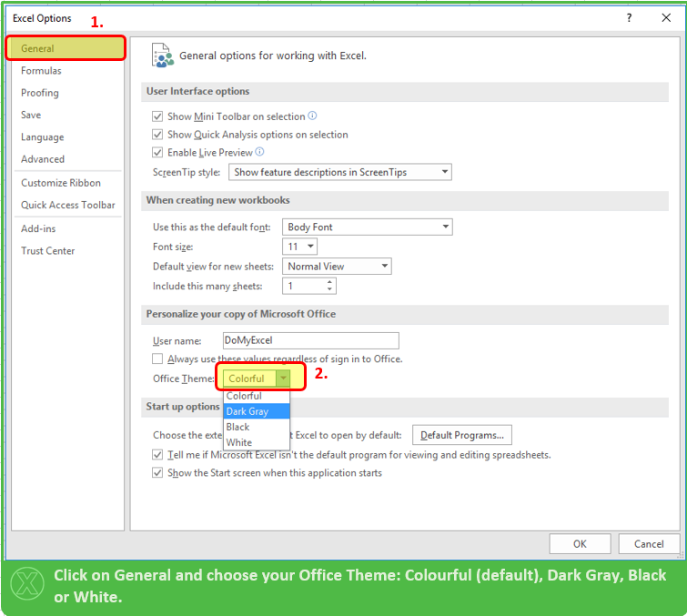Decrease the number of sheets with the down arrow
This screenshot has width=687, height=616.
coord(329,289)
